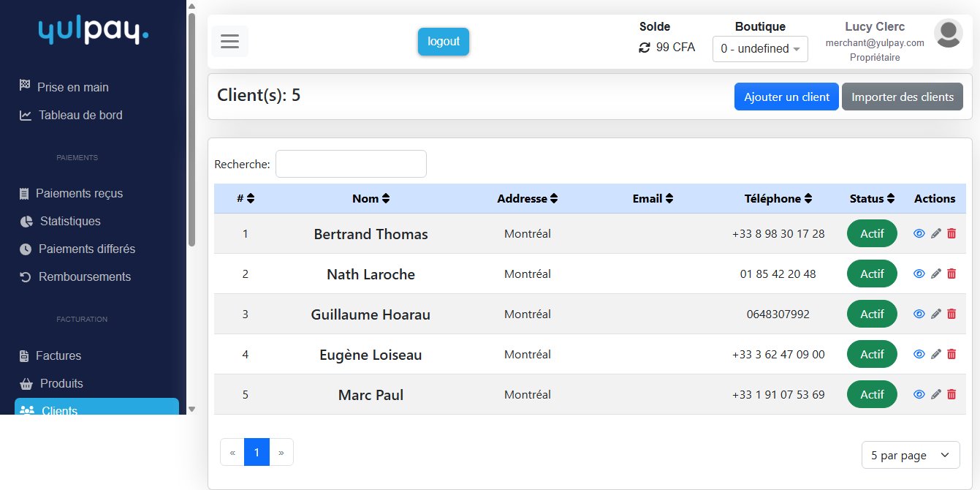This screenshot has height=490, width=980.
Task: Edit Nath Laroche using pencil icon
Action: click(935, 274)
